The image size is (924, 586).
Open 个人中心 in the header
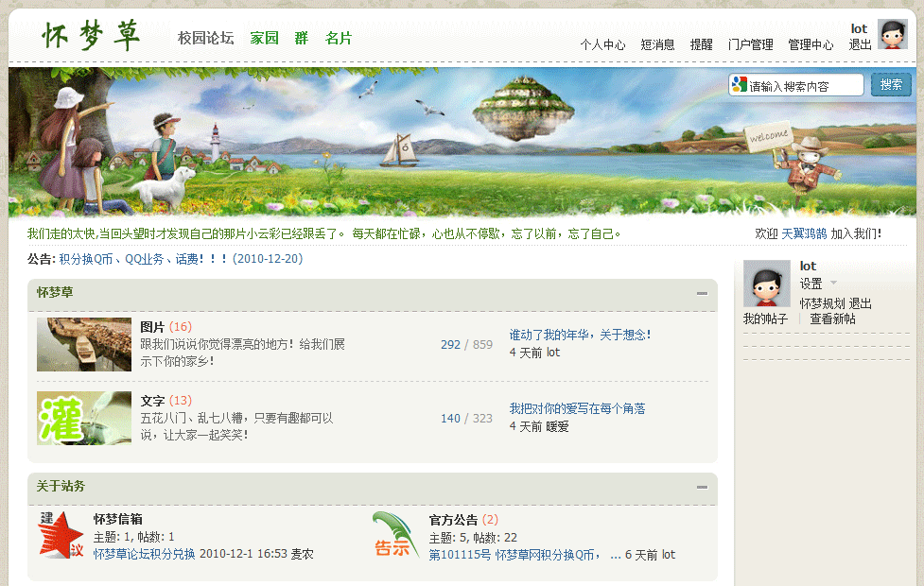click(602, 44)
